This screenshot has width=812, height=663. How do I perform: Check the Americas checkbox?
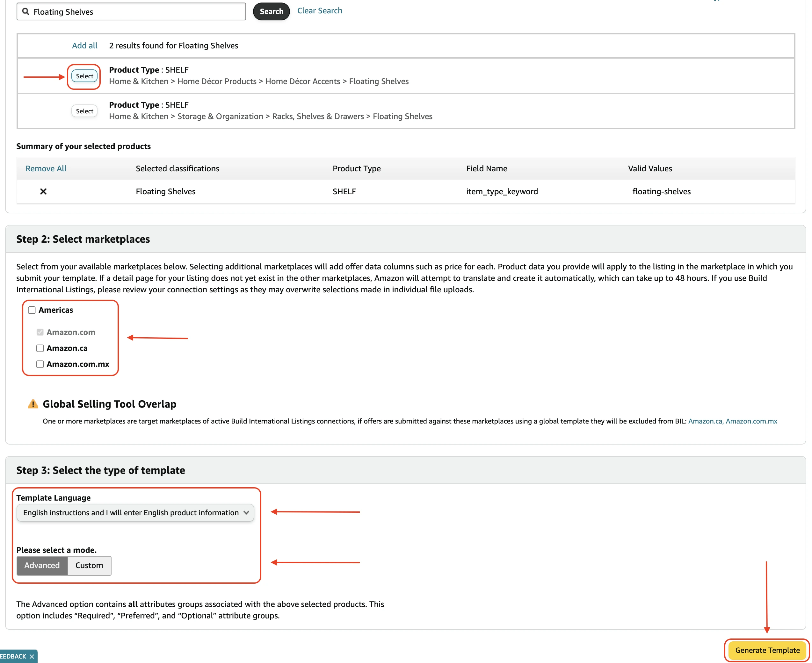pyautogui.click(x=32, y=310)
